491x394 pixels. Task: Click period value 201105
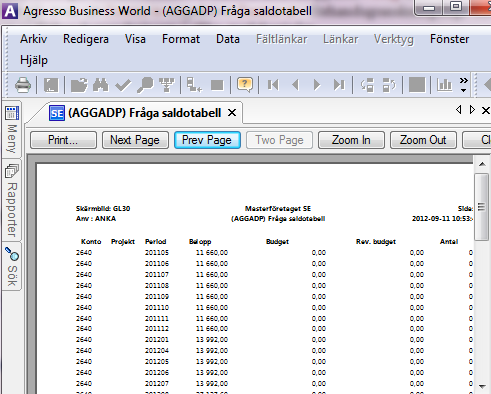coord(157,253)
